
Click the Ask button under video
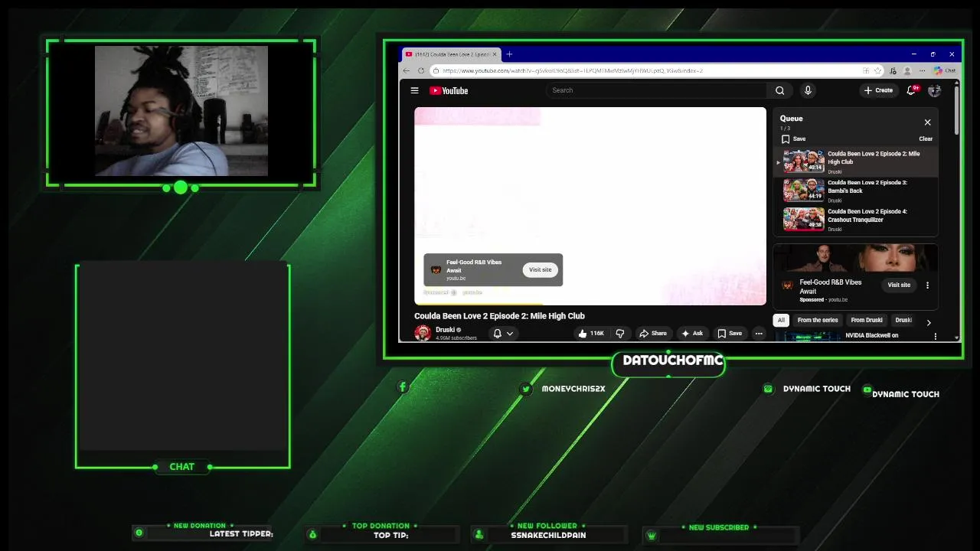(691, 334)
